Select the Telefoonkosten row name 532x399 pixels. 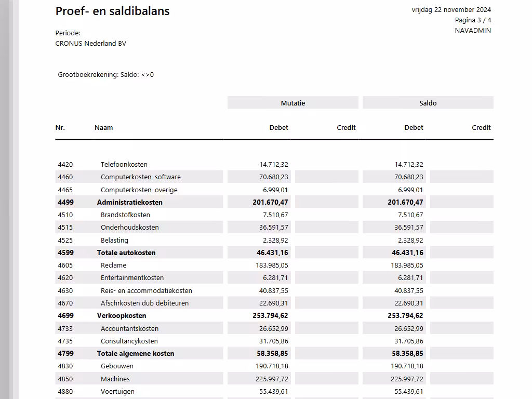click(124, 164)
